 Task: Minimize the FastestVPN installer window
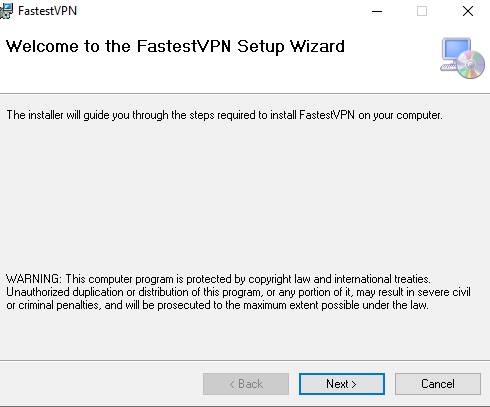coord(377,11)
